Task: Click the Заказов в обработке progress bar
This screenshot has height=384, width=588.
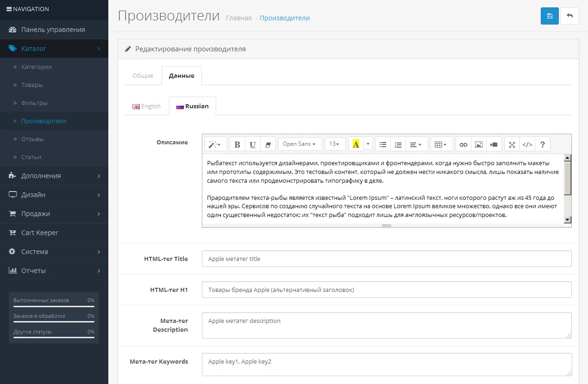Action: 54,322
